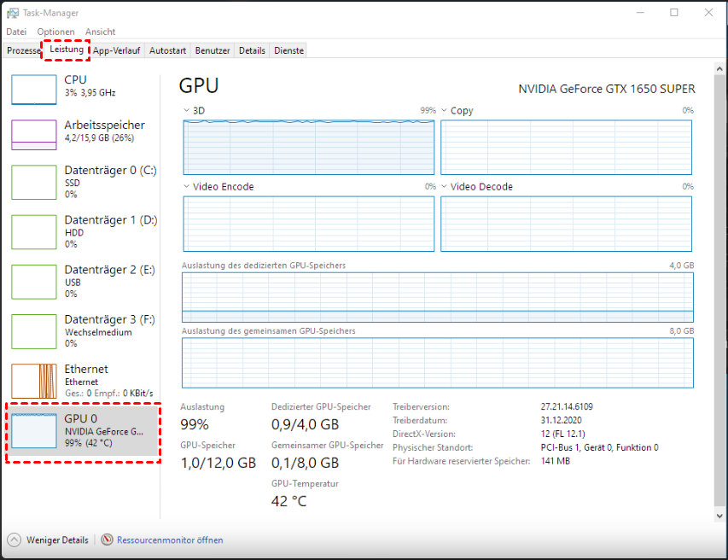Image resolution: width=728 pixels, height=560 pixels.
Task: Open the Copy graph selector dropdown
Action: [445, 111]
